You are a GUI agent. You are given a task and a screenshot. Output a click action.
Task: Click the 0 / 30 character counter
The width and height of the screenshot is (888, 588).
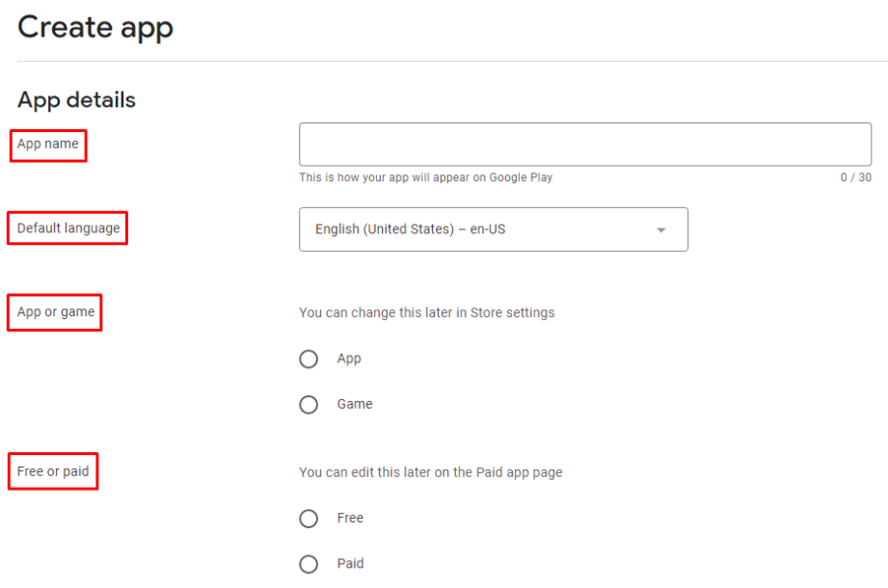[854, 177]
